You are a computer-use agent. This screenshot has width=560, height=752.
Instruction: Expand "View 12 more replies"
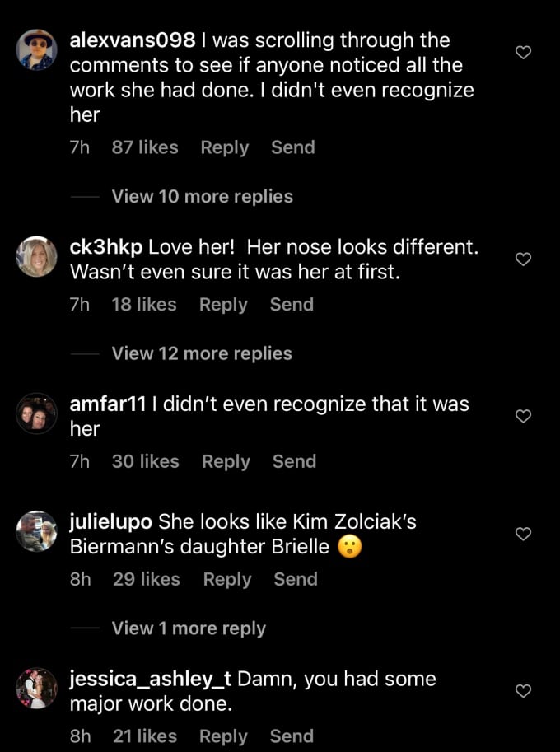(x=202, y=353)
